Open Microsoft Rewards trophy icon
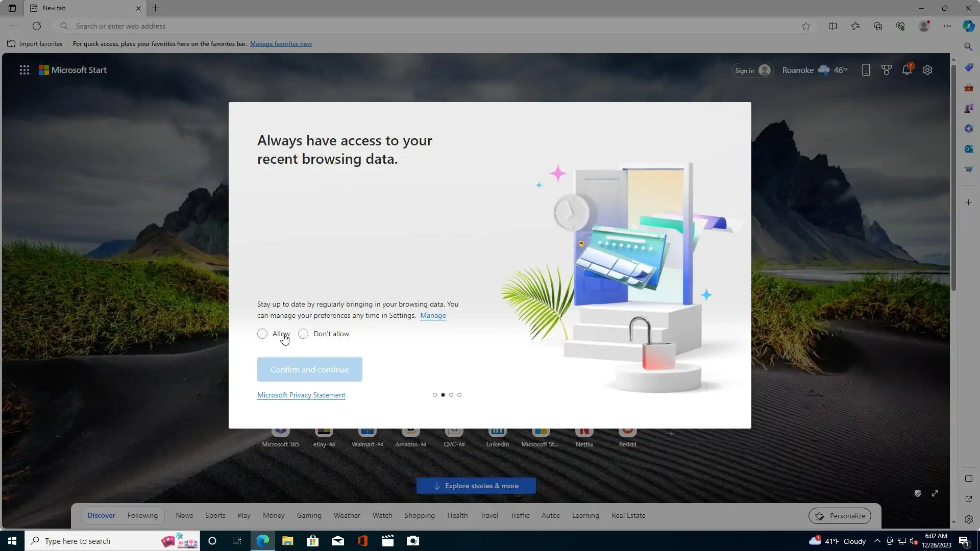Image resolution: width=980 pixels, height=551 pixels. point(886,70)
